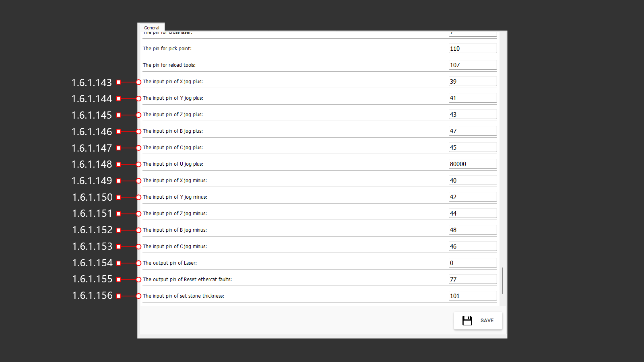Image resolution: width=644 pixels, height=362 pixels.
Task: Focus the Z jog plus input pin field
Action: point(472,115)
